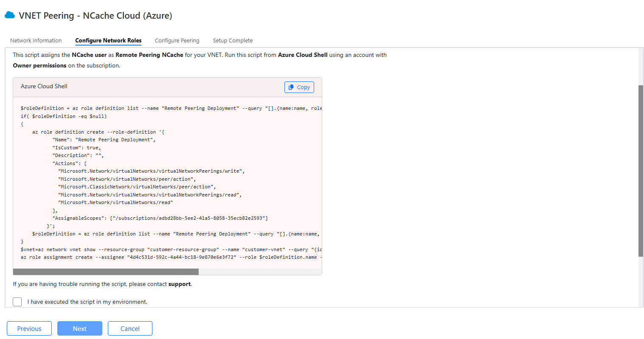The image size is (644, 339).
Task: Open the Network Information tab
Action: point(36,40)
